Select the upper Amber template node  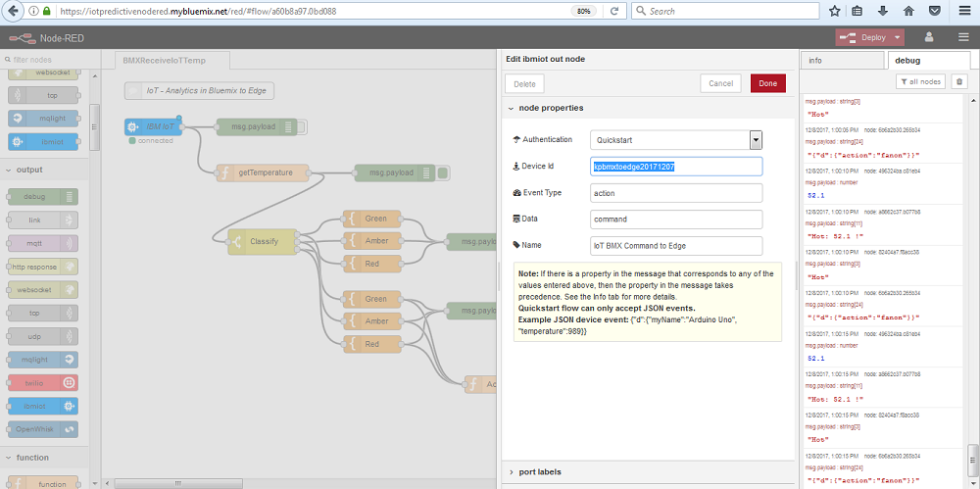[372, 241]
